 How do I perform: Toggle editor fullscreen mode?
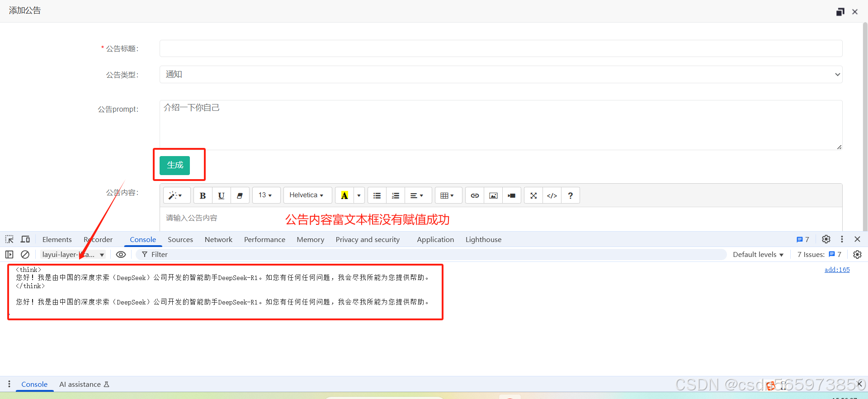533,195
